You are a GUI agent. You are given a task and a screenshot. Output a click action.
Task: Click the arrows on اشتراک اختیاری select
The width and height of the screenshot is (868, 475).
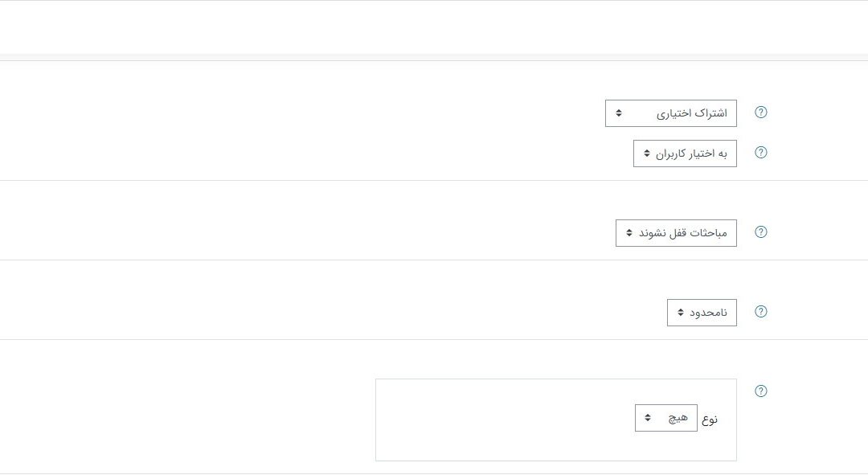pyautogui.click(x=618, y=113)
